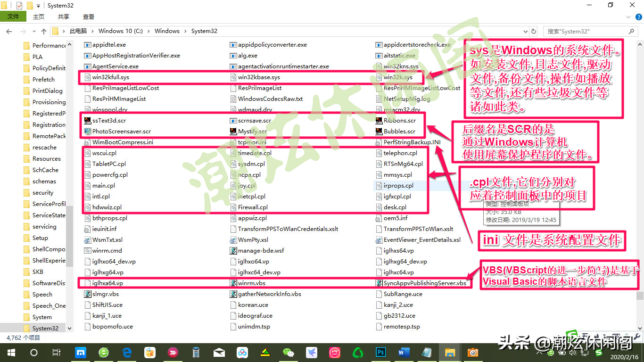Select the PhotoScreensaver.scr icon

87,132
